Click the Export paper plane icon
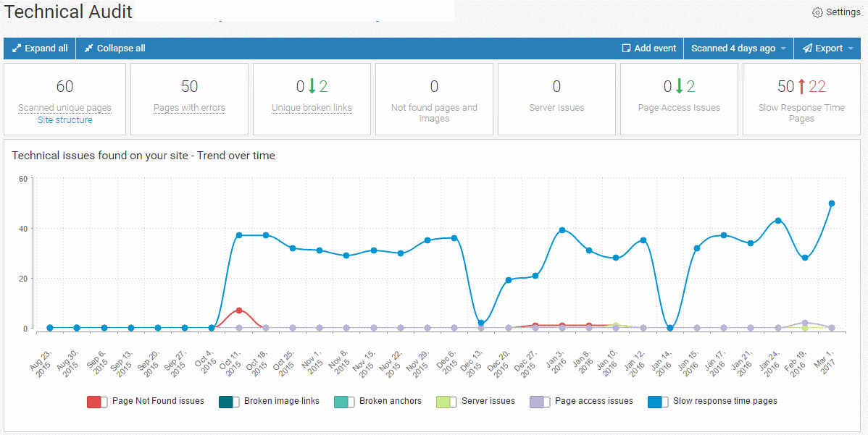Screen dimensions: 868x435 tap(806, 48)
